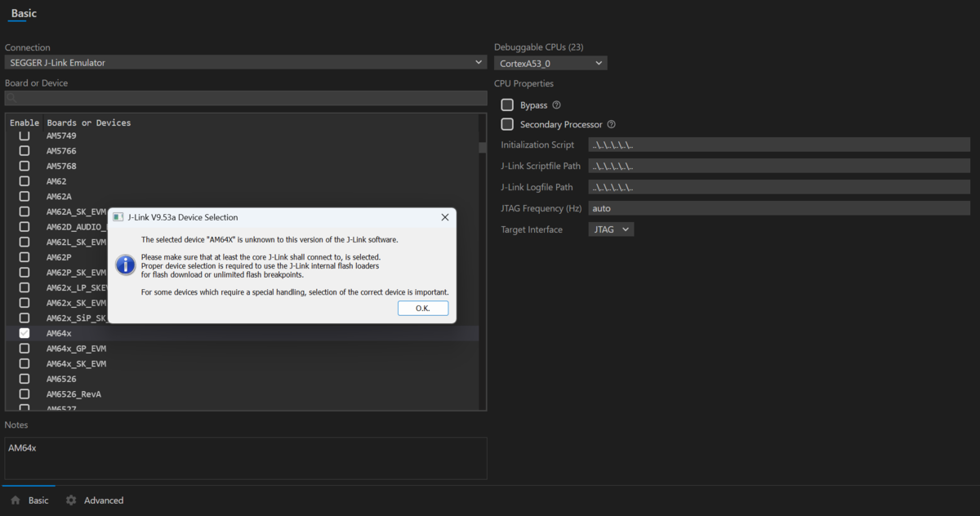980x516 pixels.
Task: Enable the Secondary Processor checkbox
Action: tap(507, 124)
